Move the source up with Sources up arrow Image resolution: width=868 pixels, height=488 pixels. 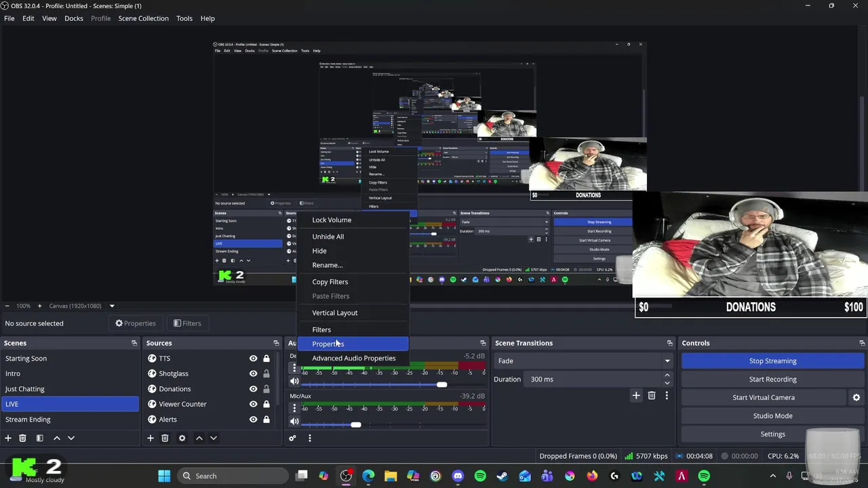click(x=199, y=438)
